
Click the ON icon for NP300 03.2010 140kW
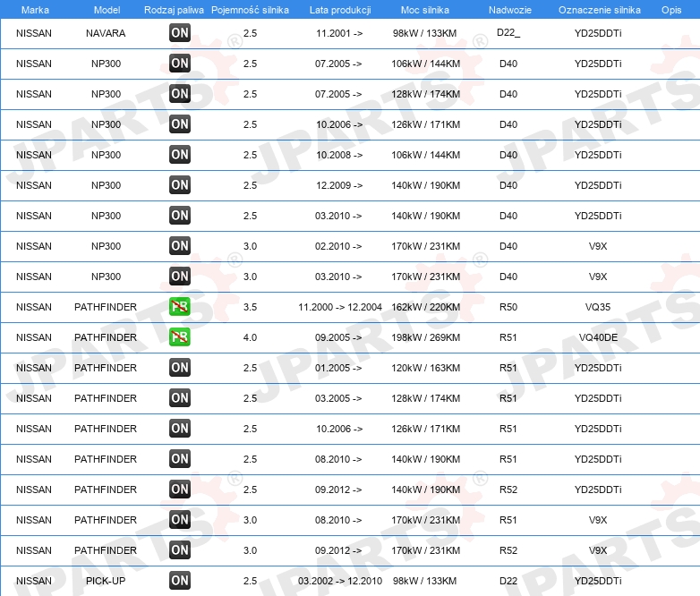click(x=180, y=215)
